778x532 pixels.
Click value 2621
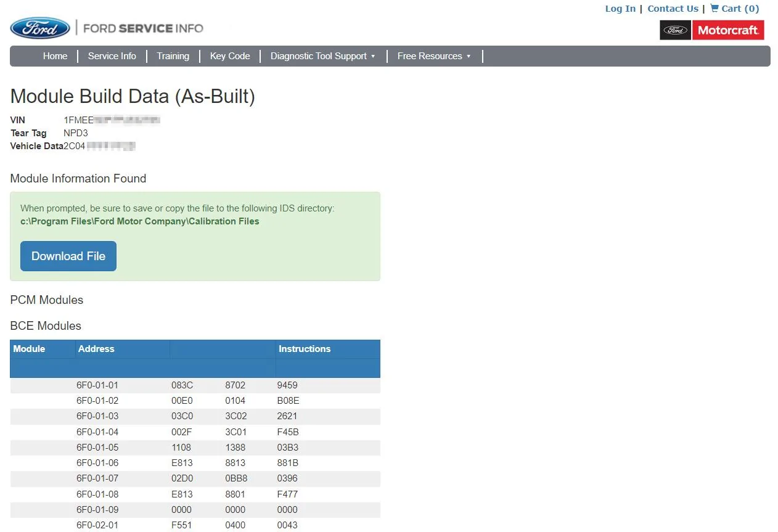pos(287,416)
